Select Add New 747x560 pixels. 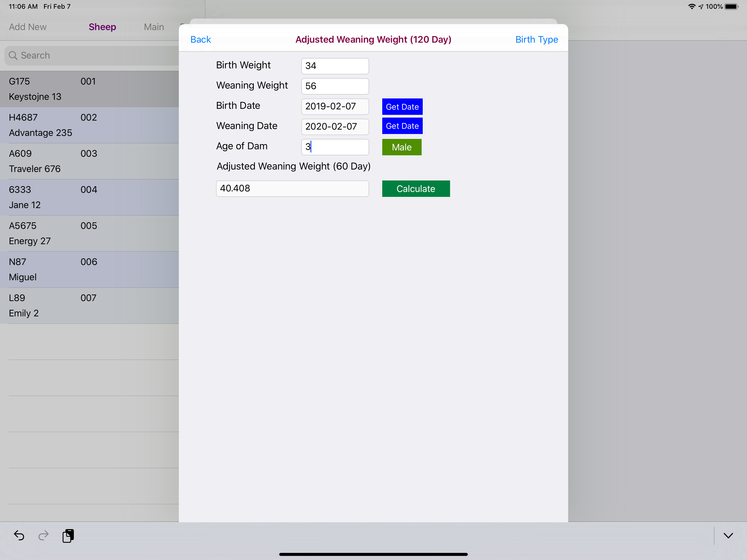[x=27, y=27]
